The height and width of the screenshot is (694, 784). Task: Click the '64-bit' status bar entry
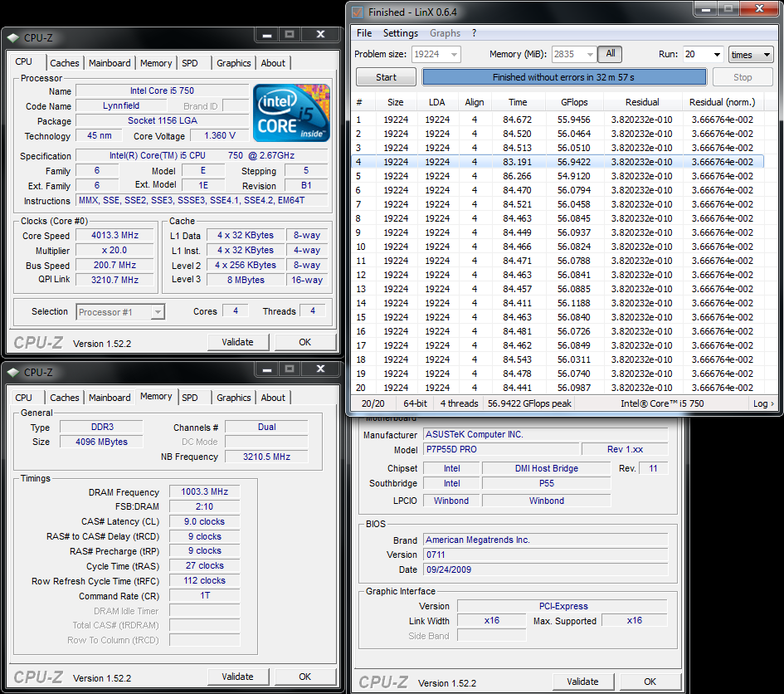[x=415, y=403]
